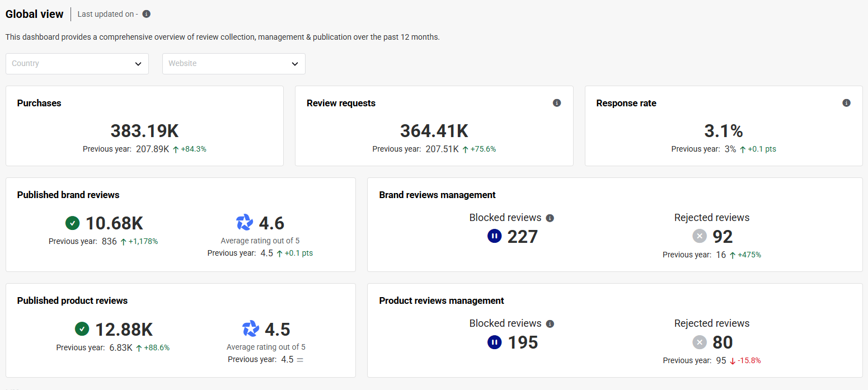Click the pause icon next to 227
868x390 pixels.
[494, 237]
